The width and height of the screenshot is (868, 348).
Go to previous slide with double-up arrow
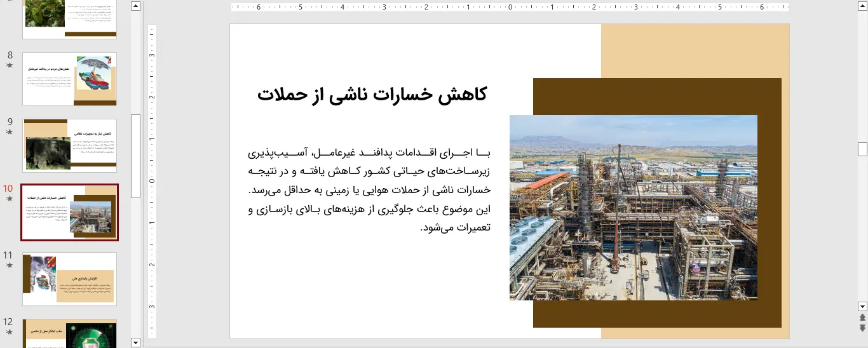[x=862, y=317]
